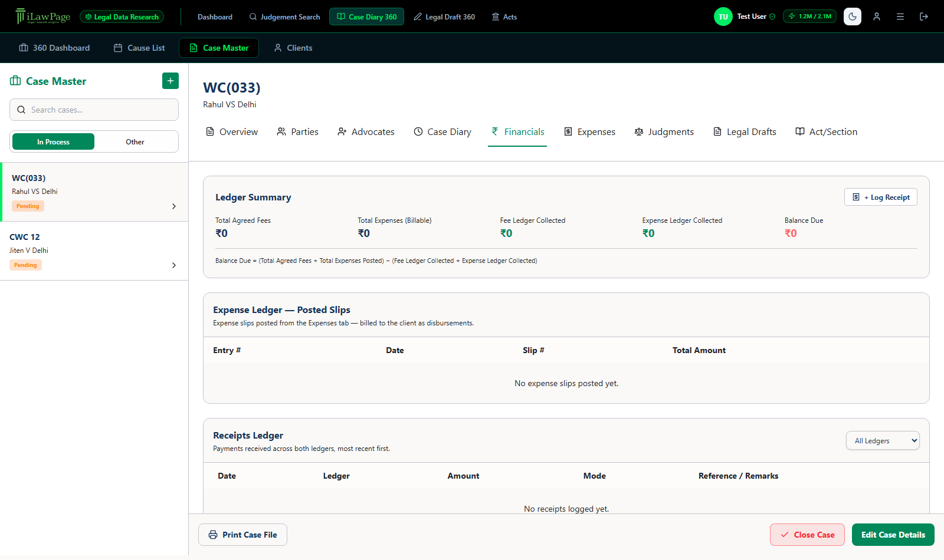Open Judgement Search

(x=284, y=17)
